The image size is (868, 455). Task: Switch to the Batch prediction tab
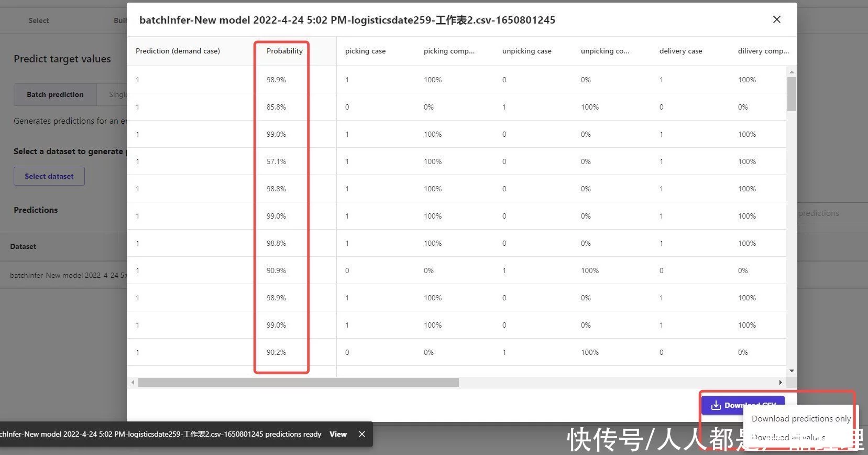click(55, 94)
